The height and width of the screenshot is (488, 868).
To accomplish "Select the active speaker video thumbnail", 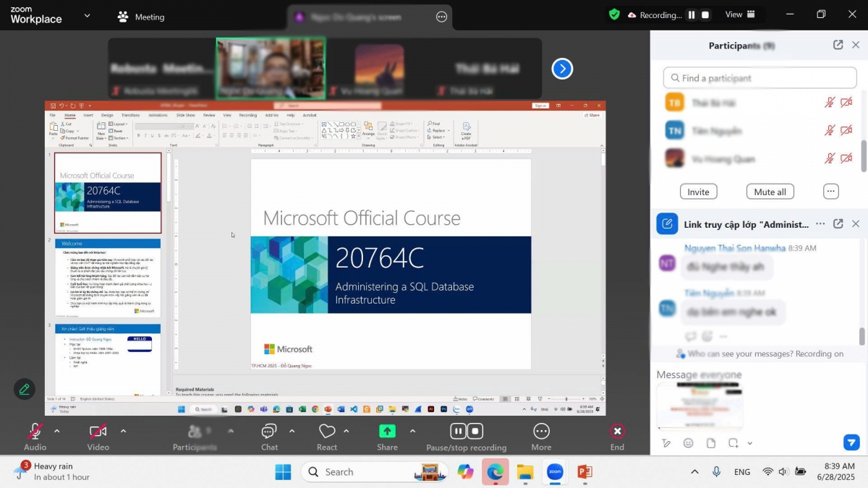I will (x=271, y=69).
